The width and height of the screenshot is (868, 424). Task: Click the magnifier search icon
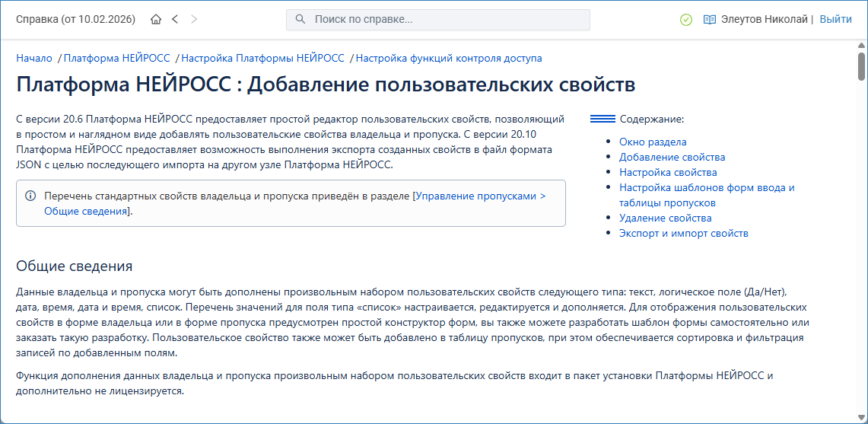pos(300,20)
